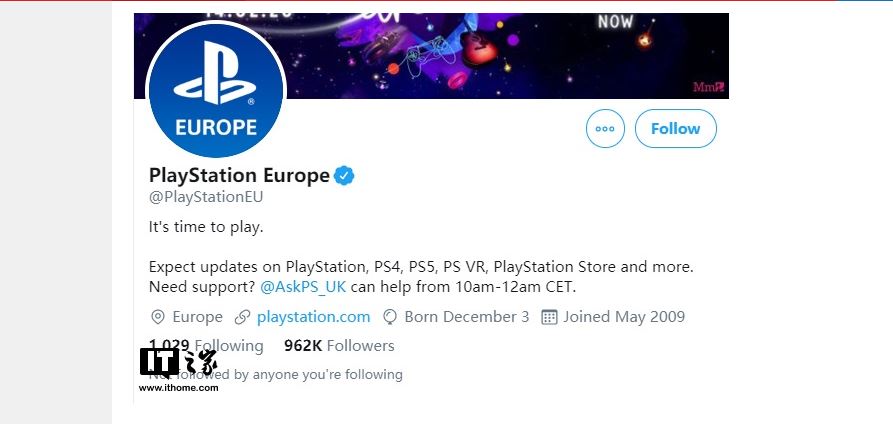893x424 pixels.
Task: Click the "It's time to play." bio line
Action: (x=206, y=227)
